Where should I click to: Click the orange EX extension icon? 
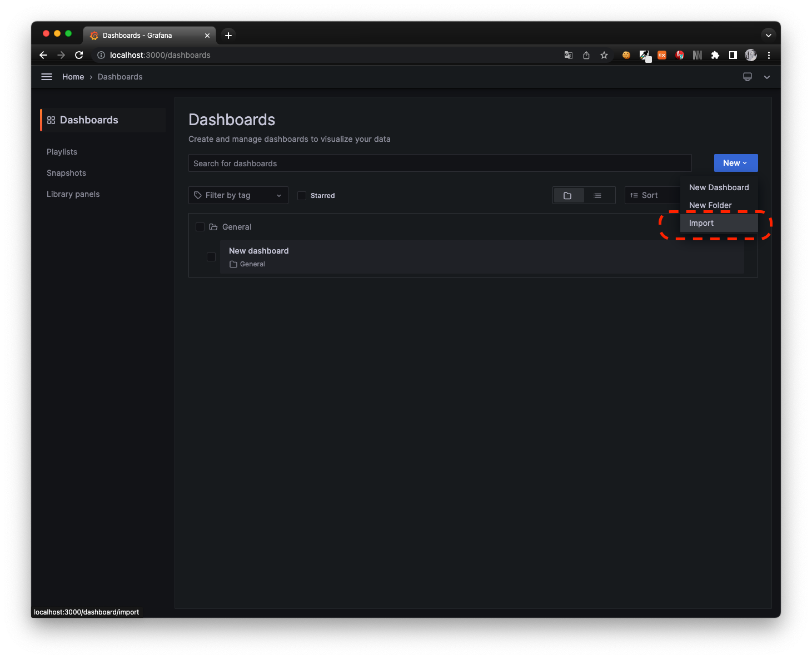point(662,55)
